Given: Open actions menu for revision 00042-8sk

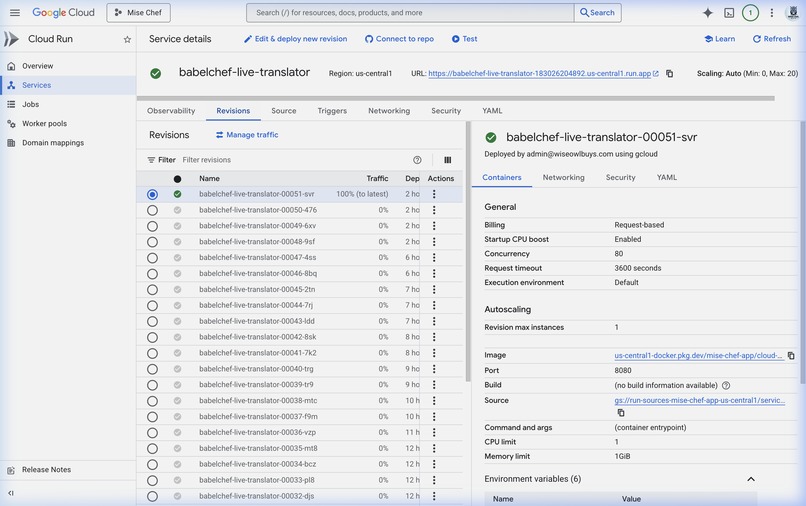Looking at the screenshot, I should click(434, 337).
